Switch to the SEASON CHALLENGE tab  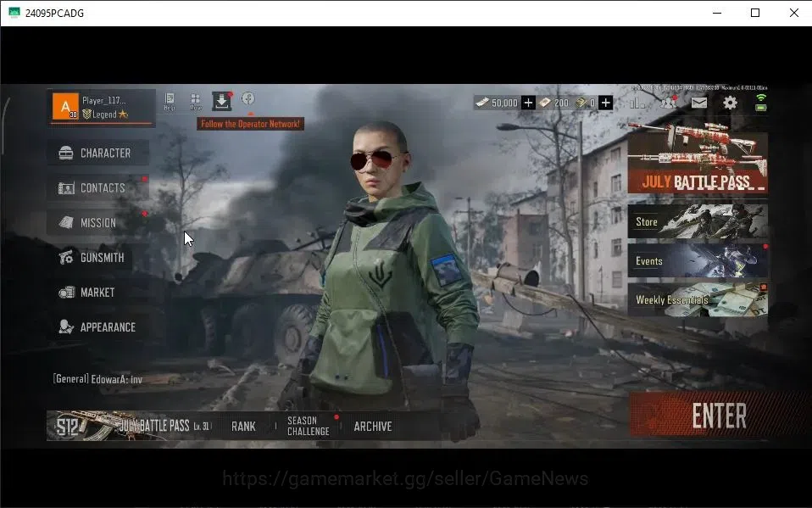pyautogui.click(x=309, y=426)
